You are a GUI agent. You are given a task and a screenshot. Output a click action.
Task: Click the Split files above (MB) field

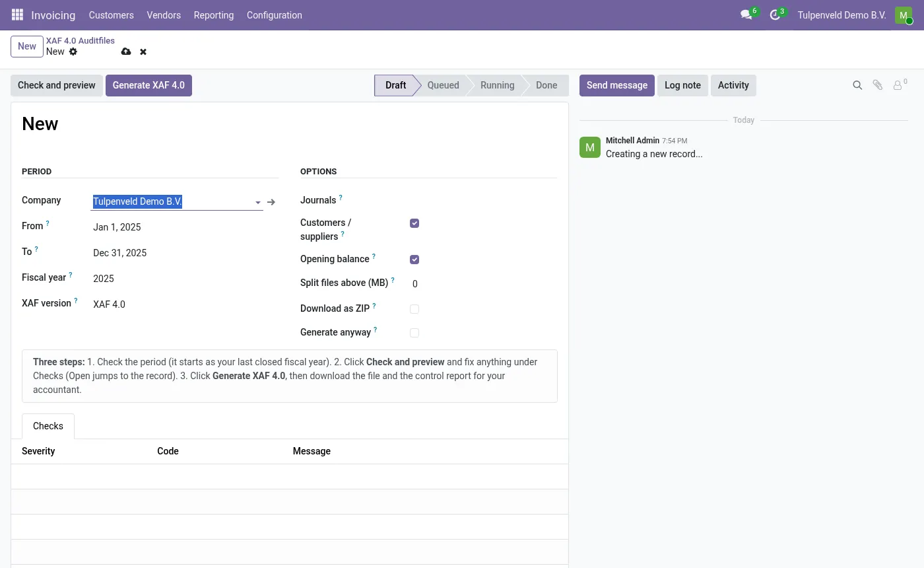pos(483,284)
